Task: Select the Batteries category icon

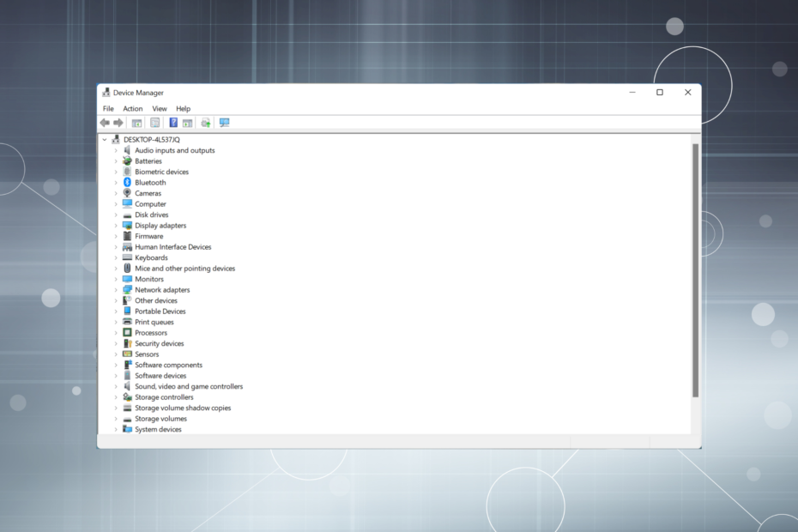Action: (127, 160)
